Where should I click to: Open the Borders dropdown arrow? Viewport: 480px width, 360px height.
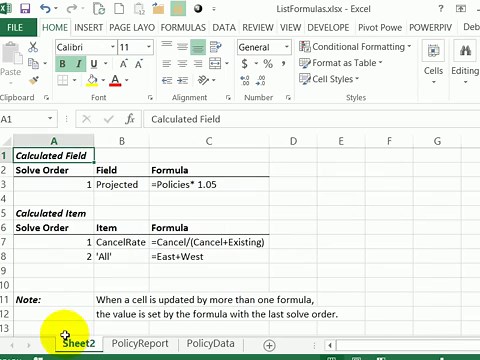[x=74, y=80]
